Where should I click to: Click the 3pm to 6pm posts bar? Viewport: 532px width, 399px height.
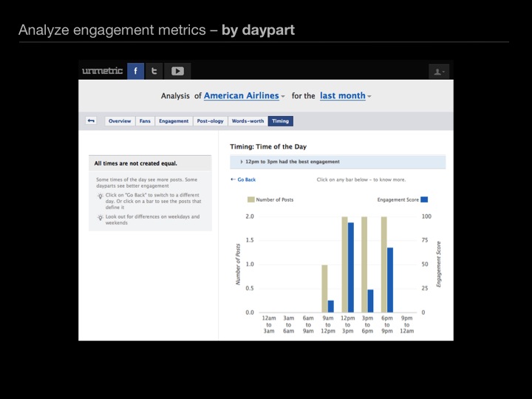(364, 265)
